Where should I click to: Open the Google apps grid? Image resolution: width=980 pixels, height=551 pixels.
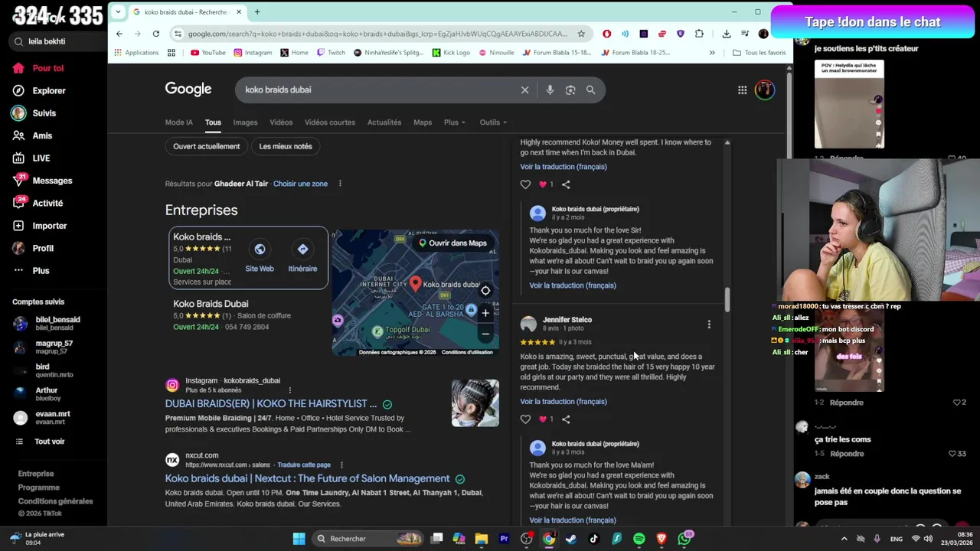[742, 90]
